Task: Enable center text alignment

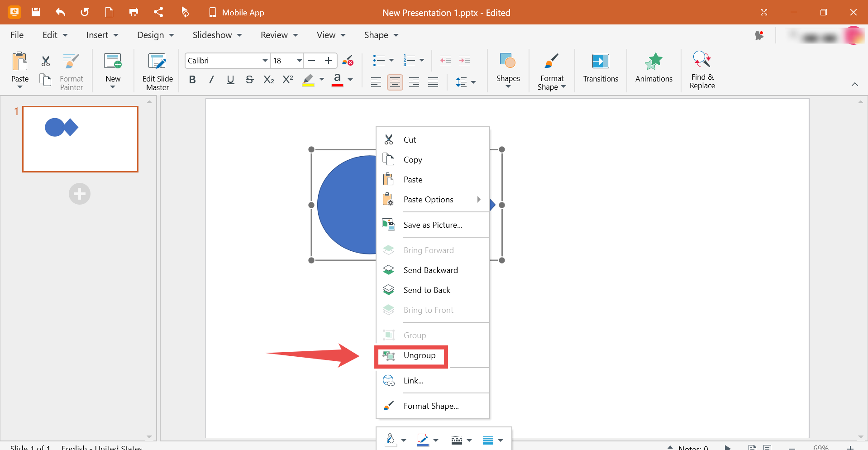Action: click(x=395, y=82)
